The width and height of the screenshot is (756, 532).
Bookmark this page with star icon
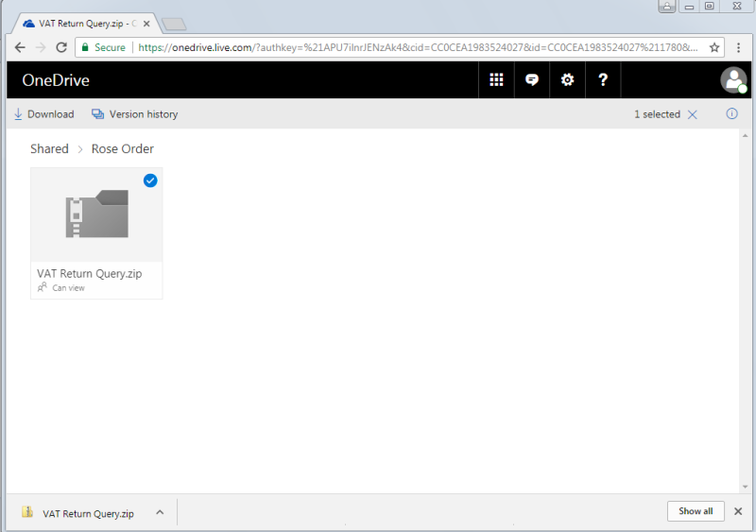click(714, 47)
